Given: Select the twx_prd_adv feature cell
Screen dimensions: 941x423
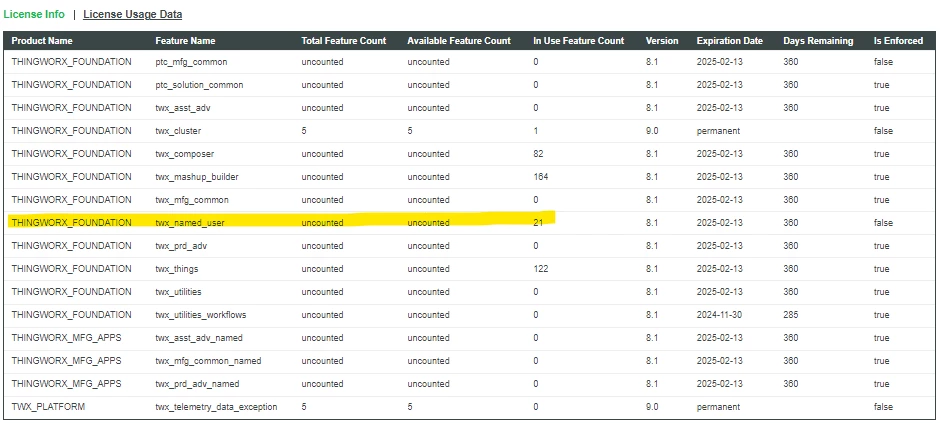Looking at the screenshot, I should [182, 245].
